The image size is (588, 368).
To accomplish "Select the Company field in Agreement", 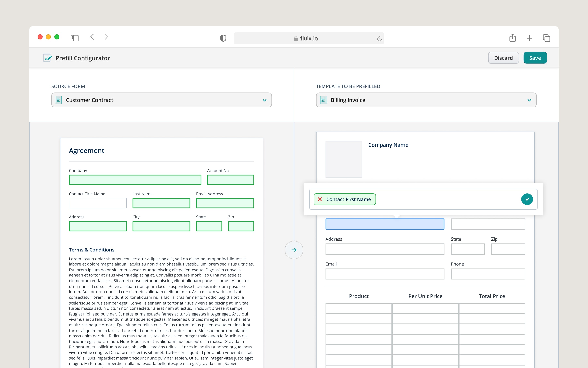I will click(135, 180).
